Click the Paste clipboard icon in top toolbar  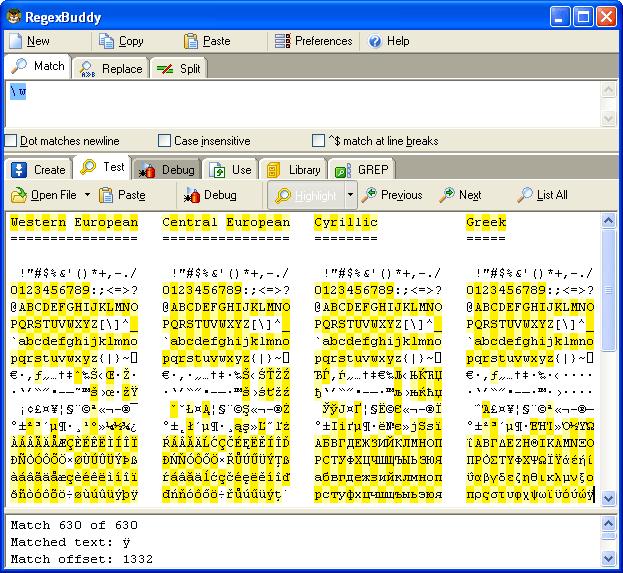191,41
